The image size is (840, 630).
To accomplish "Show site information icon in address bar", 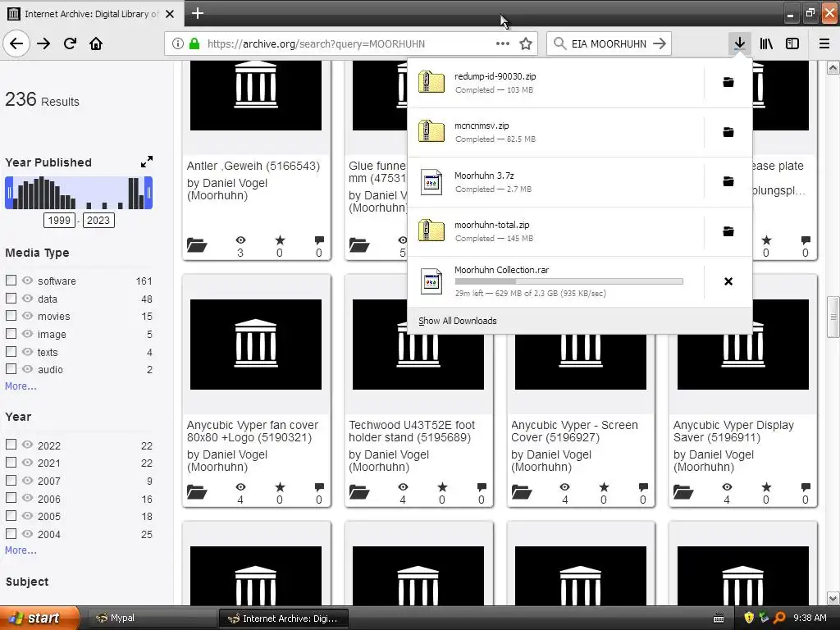I will (178, 43).
